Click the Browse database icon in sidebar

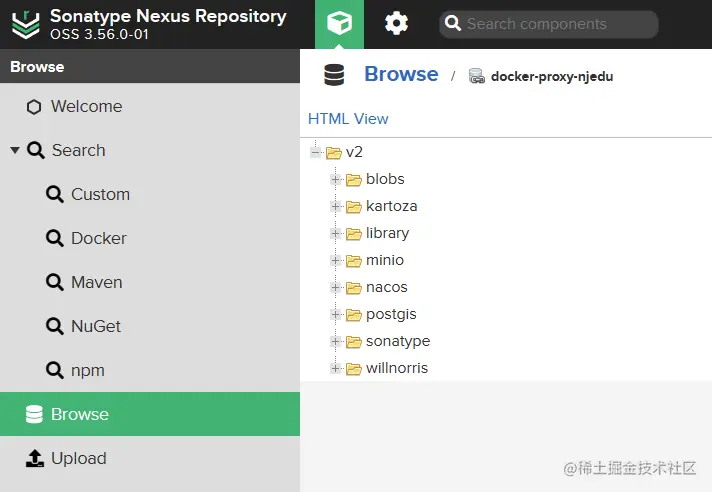[34, 414]
